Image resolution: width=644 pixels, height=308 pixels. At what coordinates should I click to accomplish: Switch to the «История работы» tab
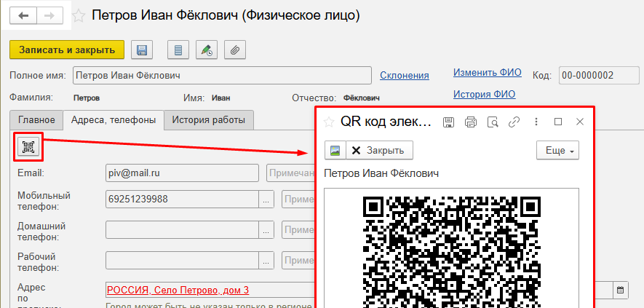[209, 120]
